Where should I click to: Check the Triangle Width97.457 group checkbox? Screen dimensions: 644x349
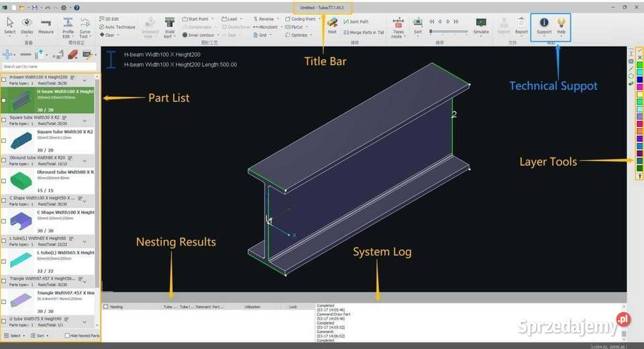(4, 281)
